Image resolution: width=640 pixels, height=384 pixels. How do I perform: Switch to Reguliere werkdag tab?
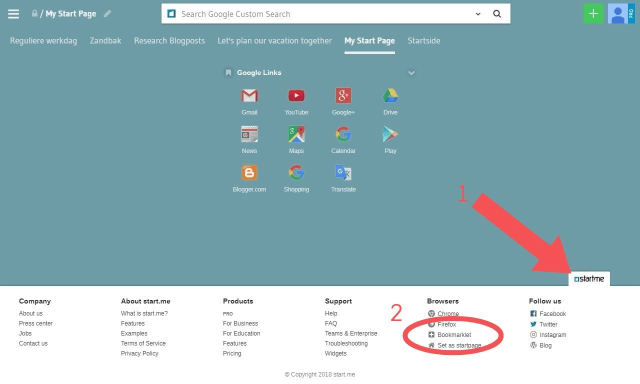43,41
